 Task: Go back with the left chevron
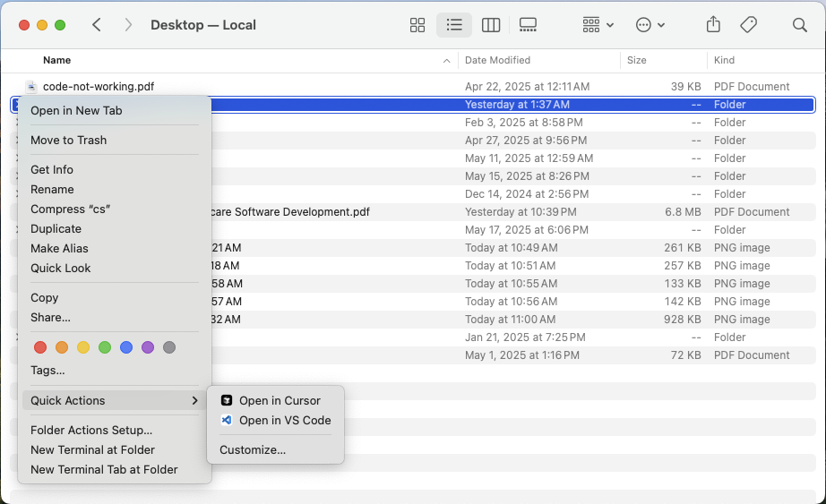point(97,25)
